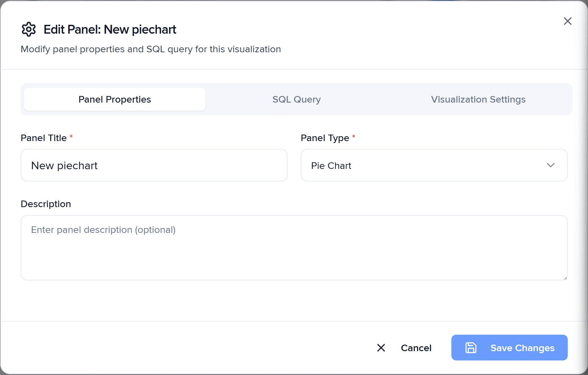Click the floppy disk save icon

(x=471, y=348)
